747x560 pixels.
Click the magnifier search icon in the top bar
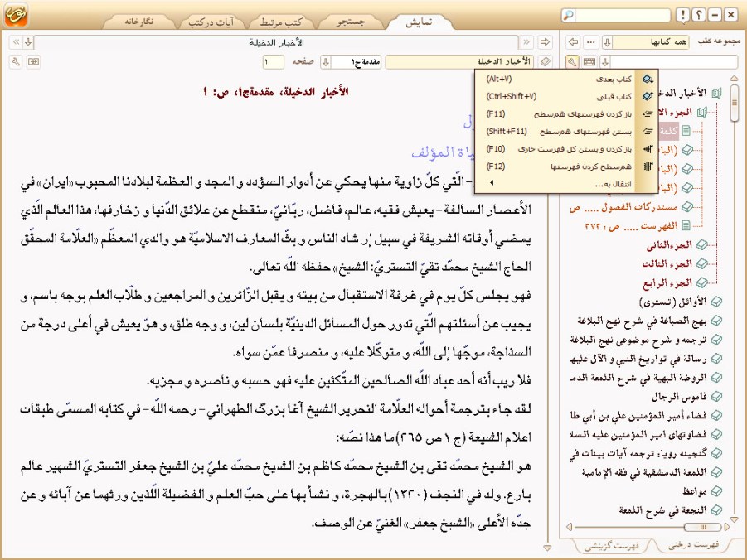click(568, 15)
